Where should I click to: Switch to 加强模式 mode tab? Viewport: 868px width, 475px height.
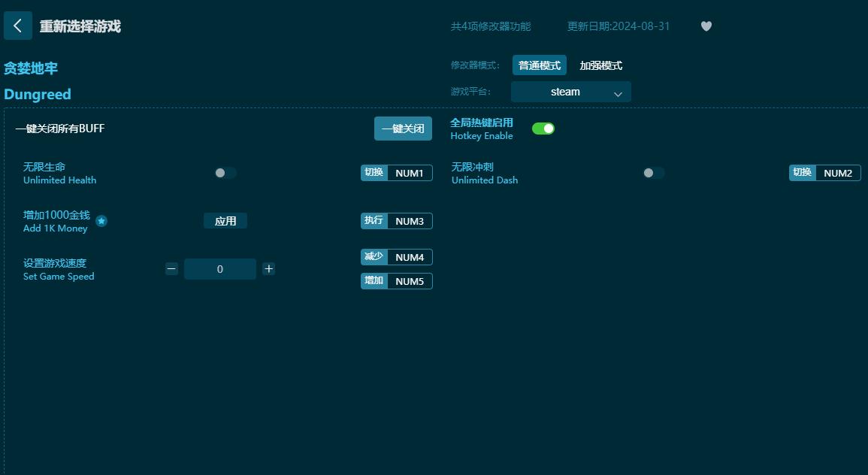[x=600, y=65]
